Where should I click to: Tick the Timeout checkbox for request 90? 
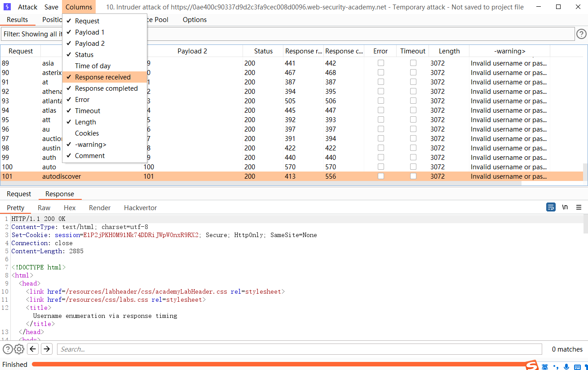(x=413, y=72)
